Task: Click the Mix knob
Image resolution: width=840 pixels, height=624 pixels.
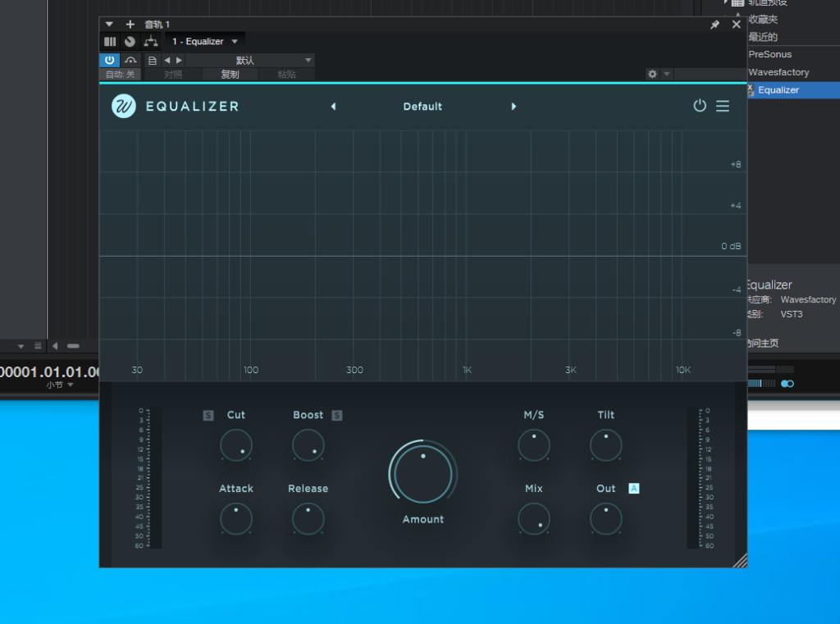Action: coord(533,518)
